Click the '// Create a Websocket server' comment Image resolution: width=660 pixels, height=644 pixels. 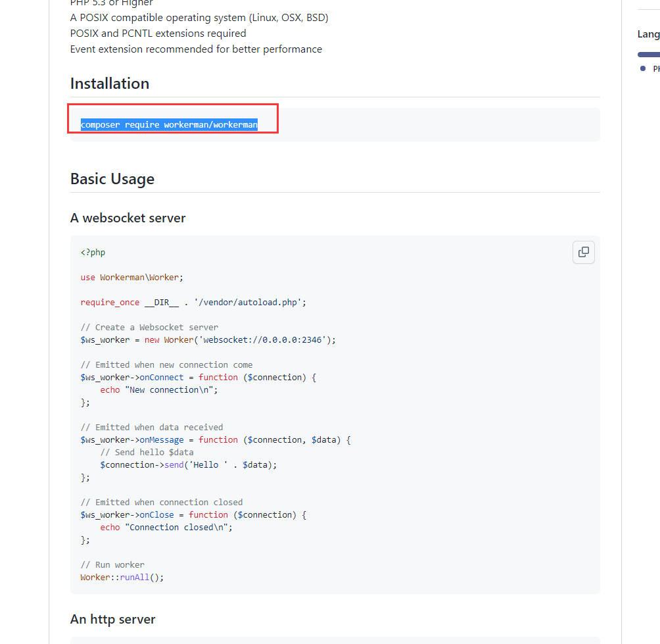tap(149, 328)
